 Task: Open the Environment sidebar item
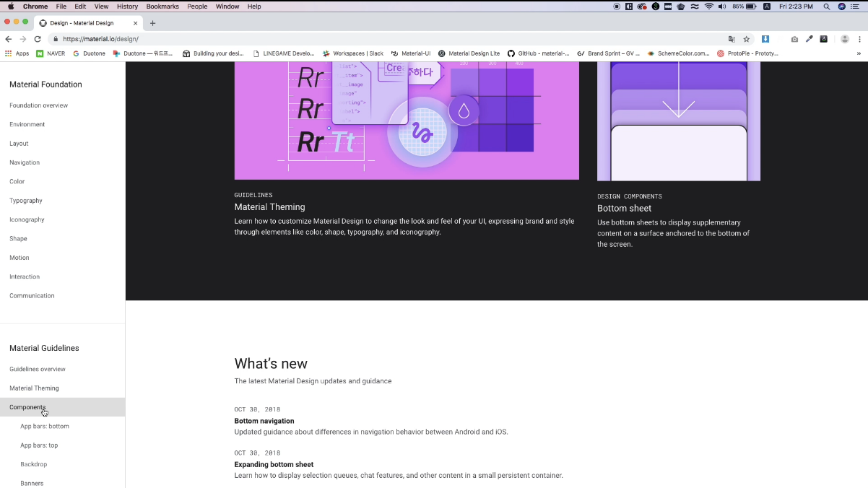(27, 124)
